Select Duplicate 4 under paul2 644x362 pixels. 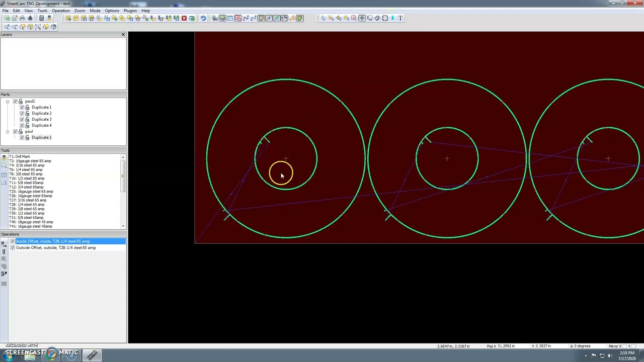[x=41, y=126]
